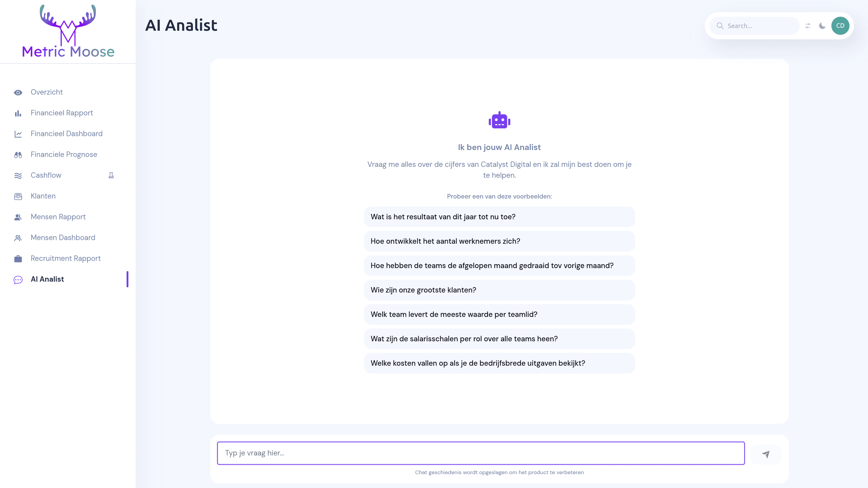Toggle dark mode with the moon icon
868x488 pixels.
point(822,26)
